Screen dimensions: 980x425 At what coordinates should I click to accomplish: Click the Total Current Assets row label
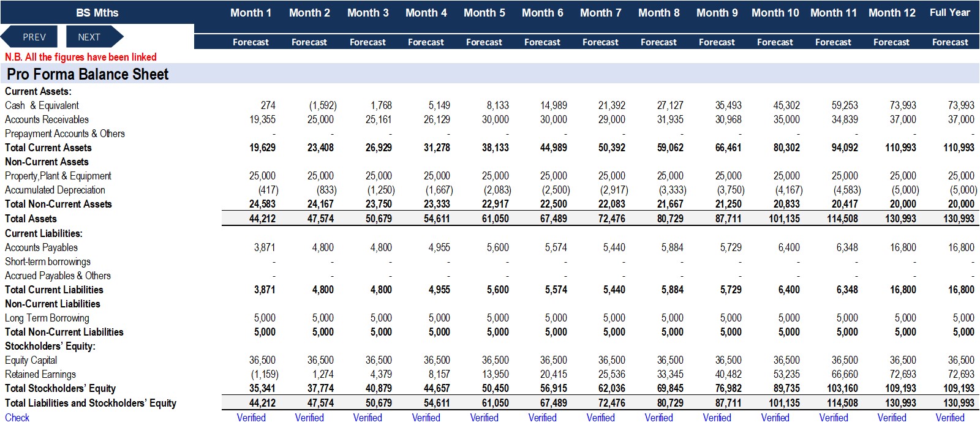click(x=48, y=148)
